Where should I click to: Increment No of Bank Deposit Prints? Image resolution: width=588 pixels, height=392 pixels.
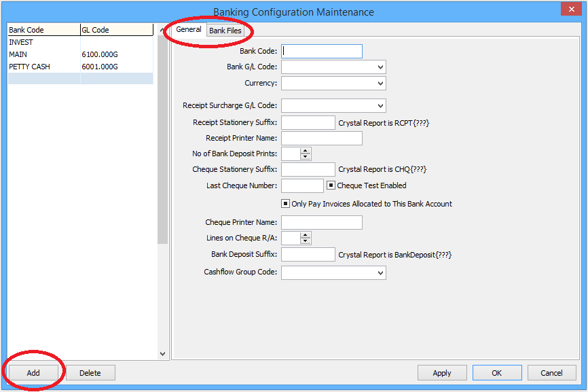pos(306,150)
